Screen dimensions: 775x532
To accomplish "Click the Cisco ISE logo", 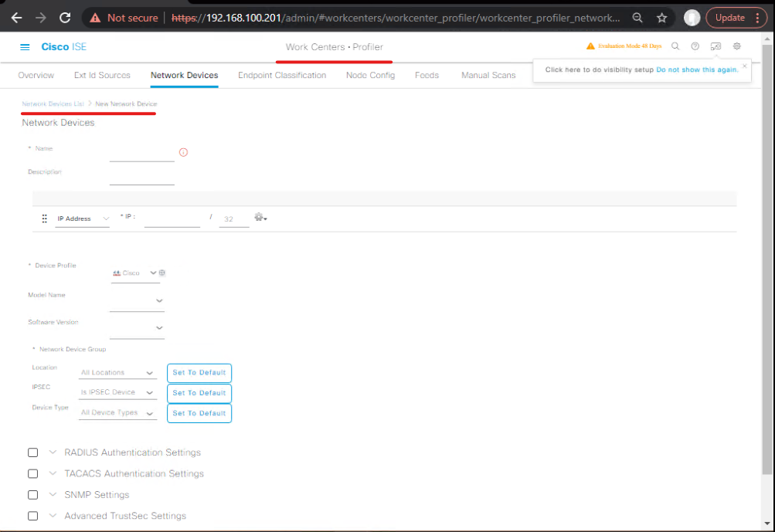I will 64,47.
